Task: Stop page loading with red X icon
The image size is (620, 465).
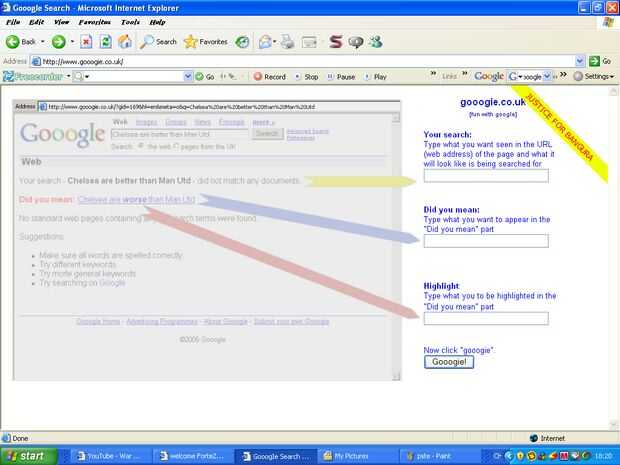Action: 86,42
